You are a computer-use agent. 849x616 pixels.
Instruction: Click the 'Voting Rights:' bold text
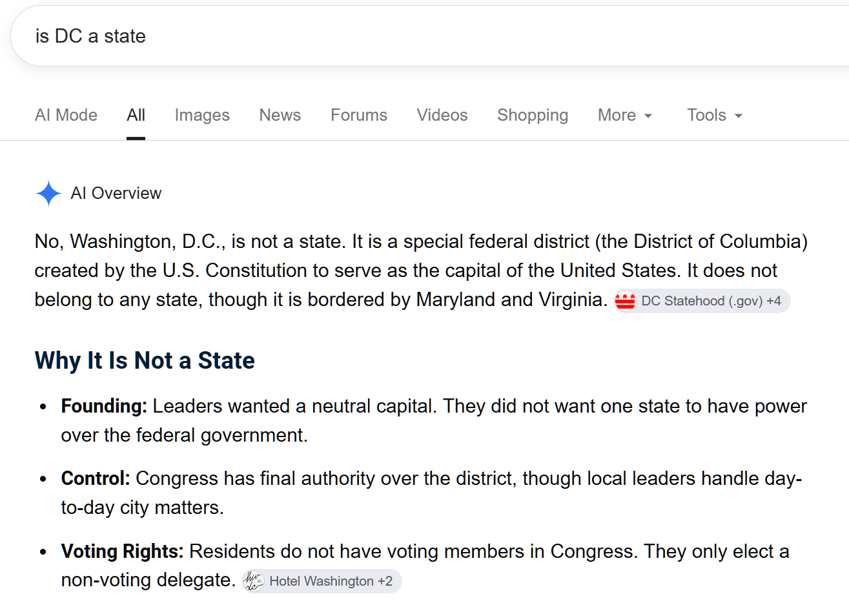point(123,551)
